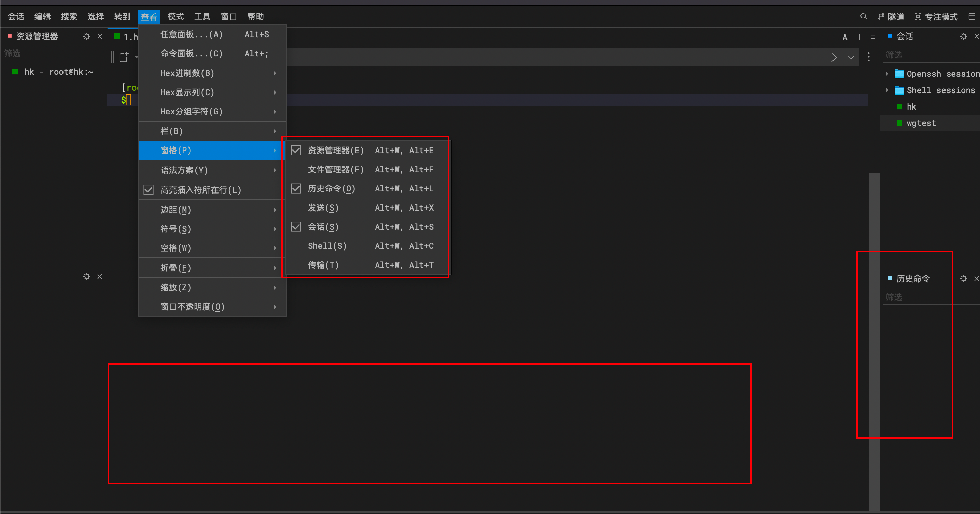980x514 pixels.
Task: Expand the 栏(B) submenu
Action: [x=212, y=131]
